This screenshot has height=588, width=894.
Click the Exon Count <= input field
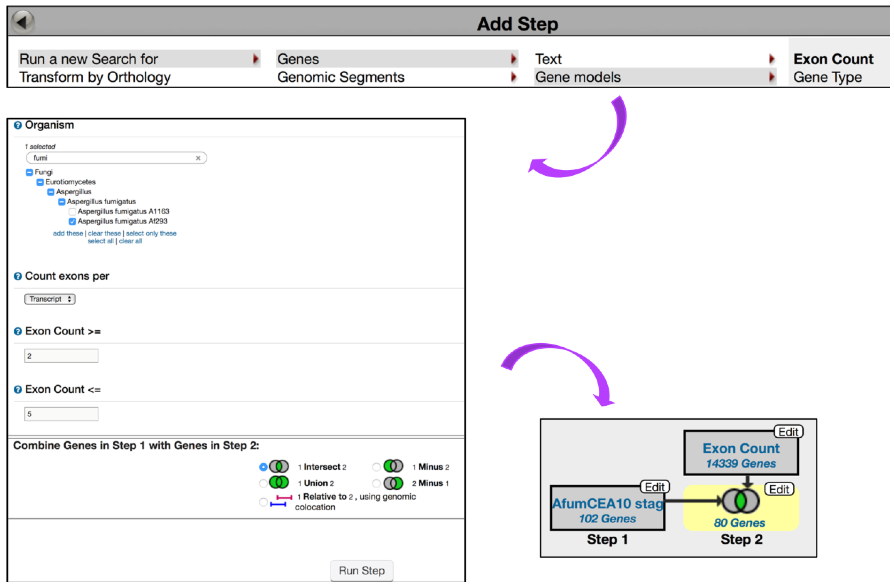pyautogui.click(x=61, y=414)
